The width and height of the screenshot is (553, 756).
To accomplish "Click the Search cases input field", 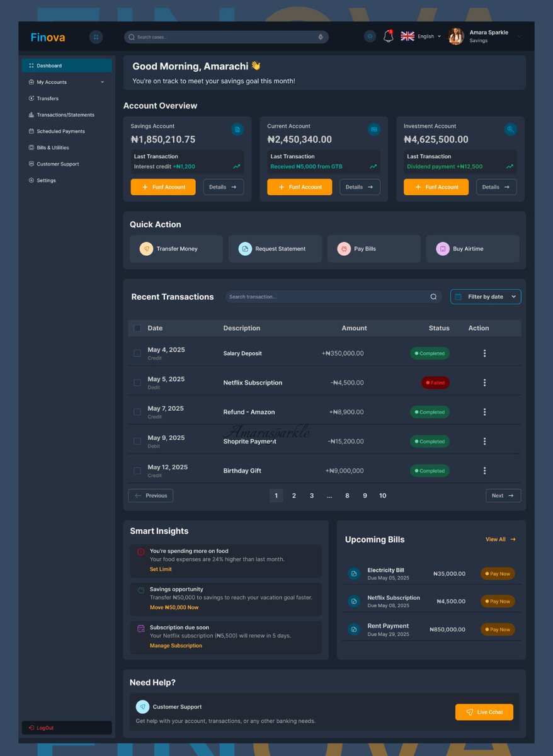I will point(226,37).
